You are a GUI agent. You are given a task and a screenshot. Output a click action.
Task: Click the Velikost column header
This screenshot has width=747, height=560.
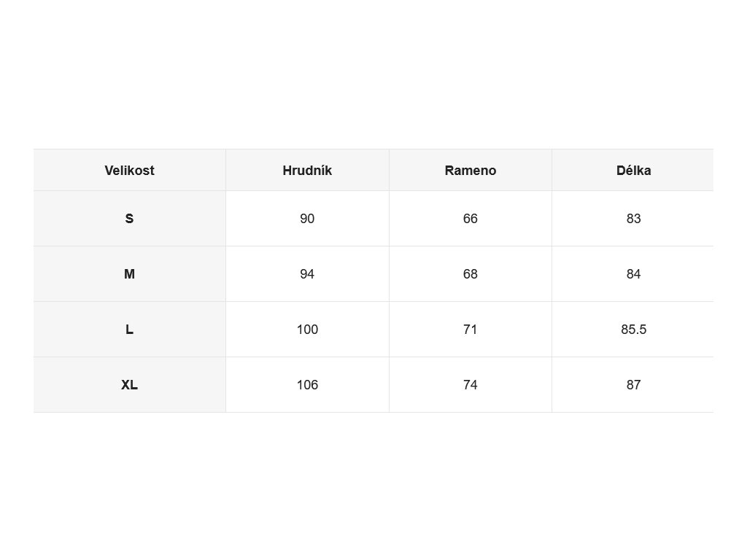pyautogui.click(x=130, y=171)
